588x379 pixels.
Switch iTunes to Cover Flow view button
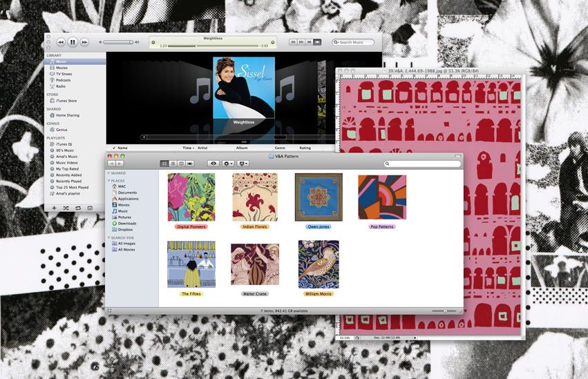coord(317,42)
